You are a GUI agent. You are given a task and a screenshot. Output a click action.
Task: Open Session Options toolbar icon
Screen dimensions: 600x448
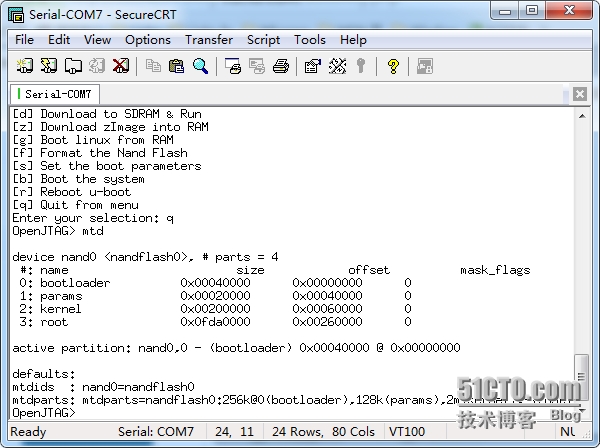click(313, 66)
